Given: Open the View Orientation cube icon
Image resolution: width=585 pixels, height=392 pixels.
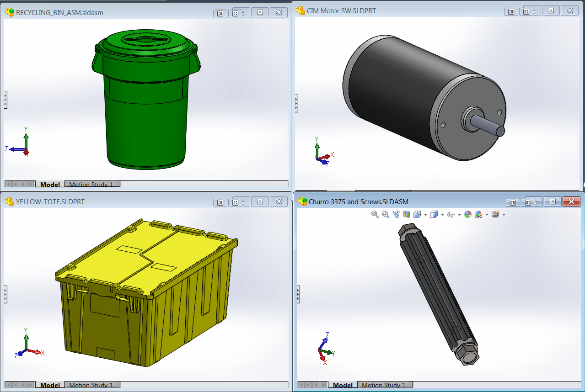Looking at the screenshot, I should tap(416, 214).
